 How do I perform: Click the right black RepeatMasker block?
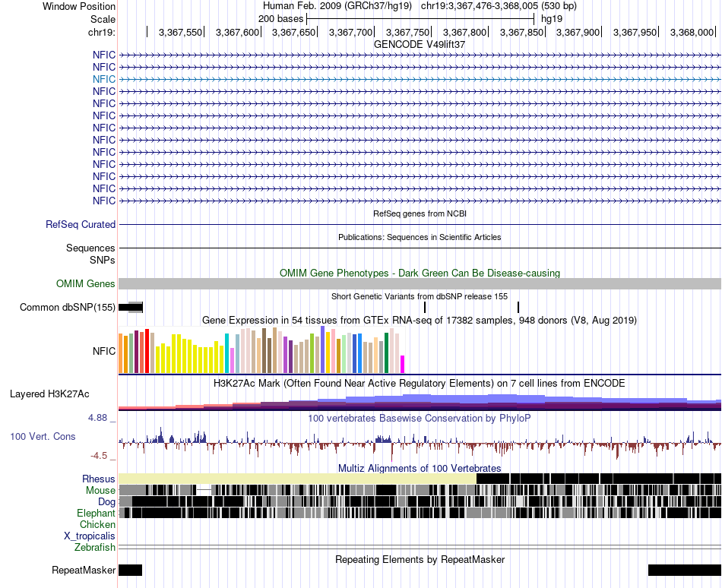(x=685, y=570)
